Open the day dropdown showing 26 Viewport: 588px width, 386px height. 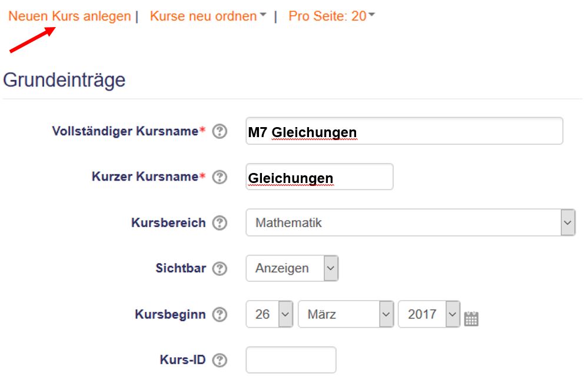pyautogui.click(x=269, y=314)
